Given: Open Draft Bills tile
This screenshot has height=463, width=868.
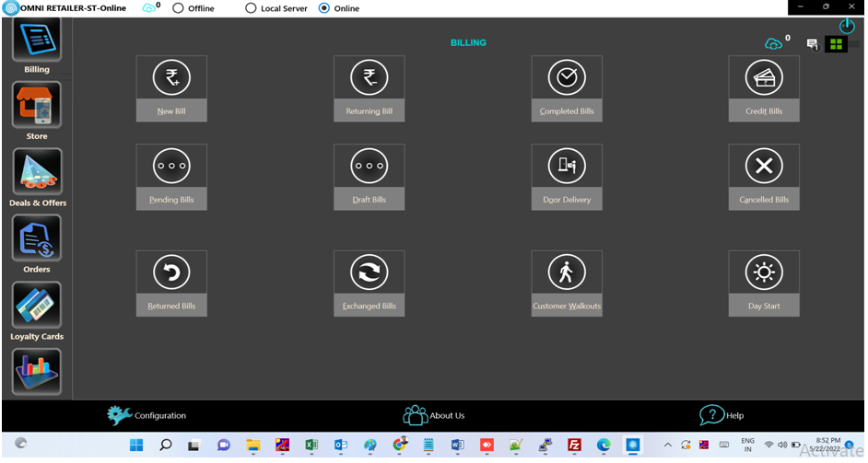Looking at the screenshot, I should click(369, 177).
